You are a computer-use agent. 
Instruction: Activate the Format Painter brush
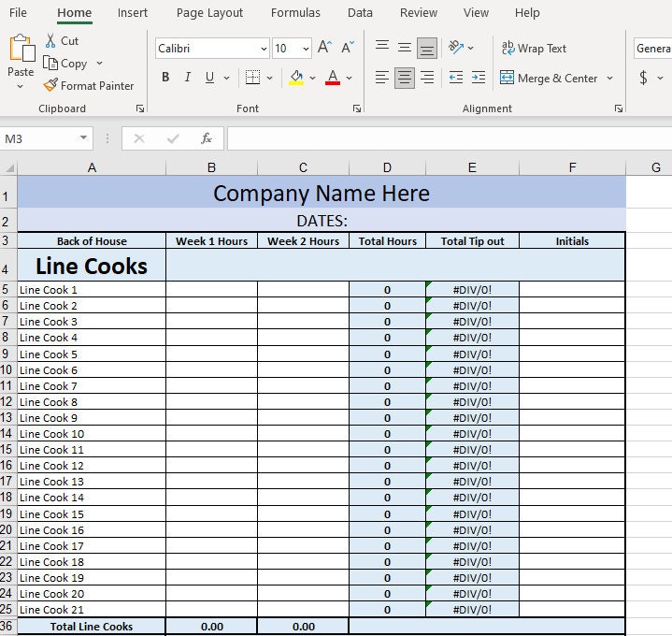click(x=50, y=85)
